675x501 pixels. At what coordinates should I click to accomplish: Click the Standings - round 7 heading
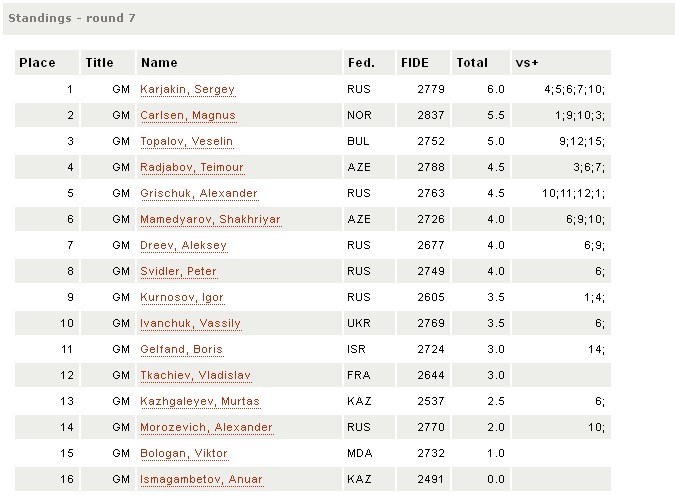click(x=72, y=18)
